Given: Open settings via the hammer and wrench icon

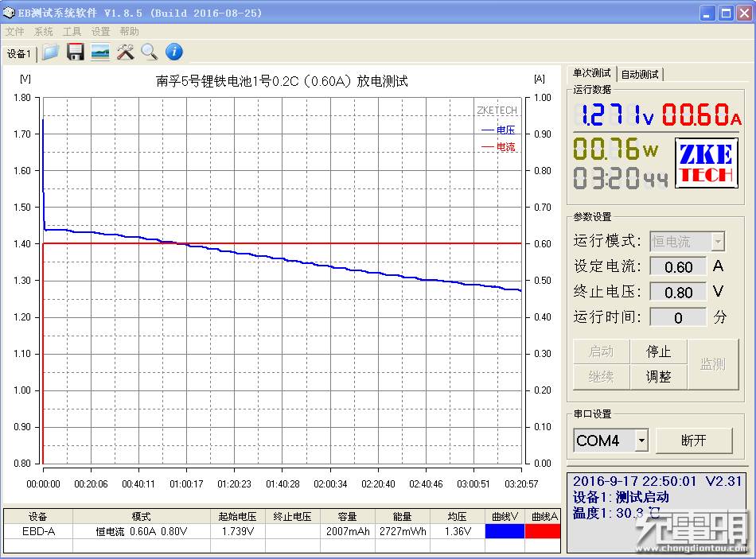Looking at the screenshot, I should [x=126, y=52].
